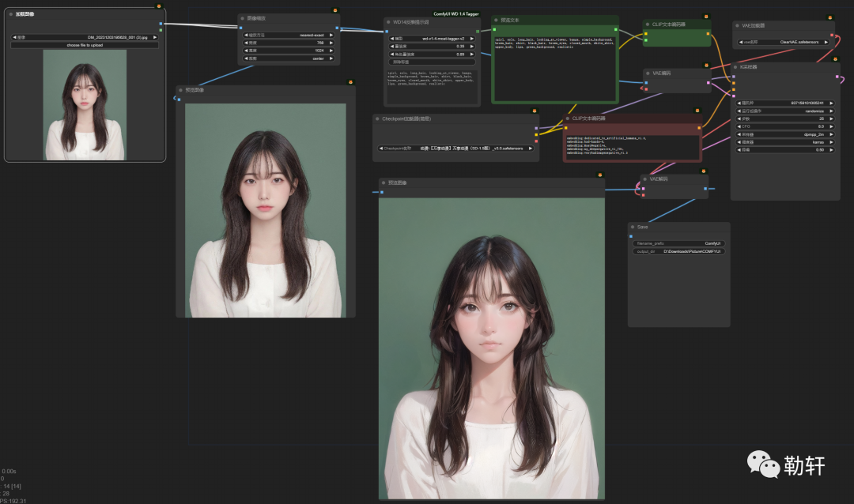Click the fox badge above the Checkpoint加载器 node

[x=535, y=111]
